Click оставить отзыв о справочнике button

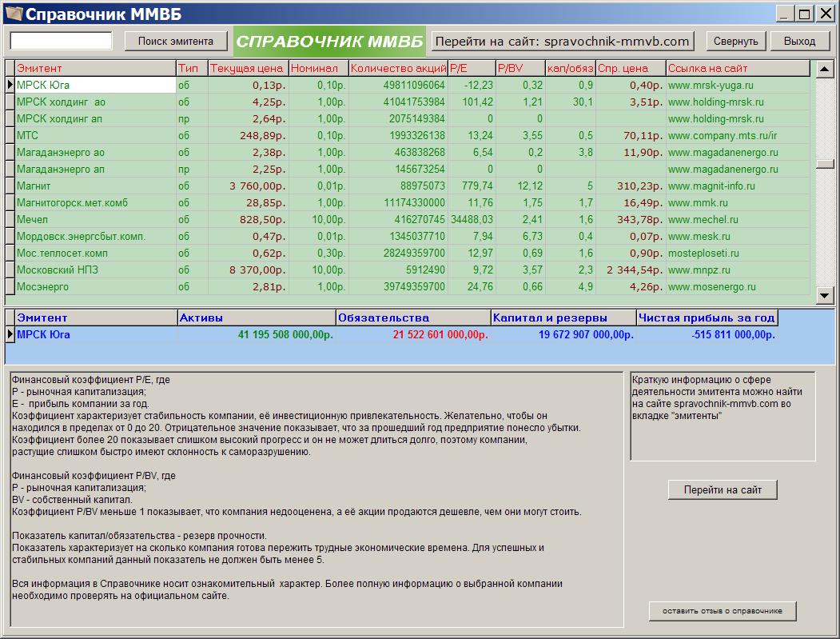click(x=723, y=610)
